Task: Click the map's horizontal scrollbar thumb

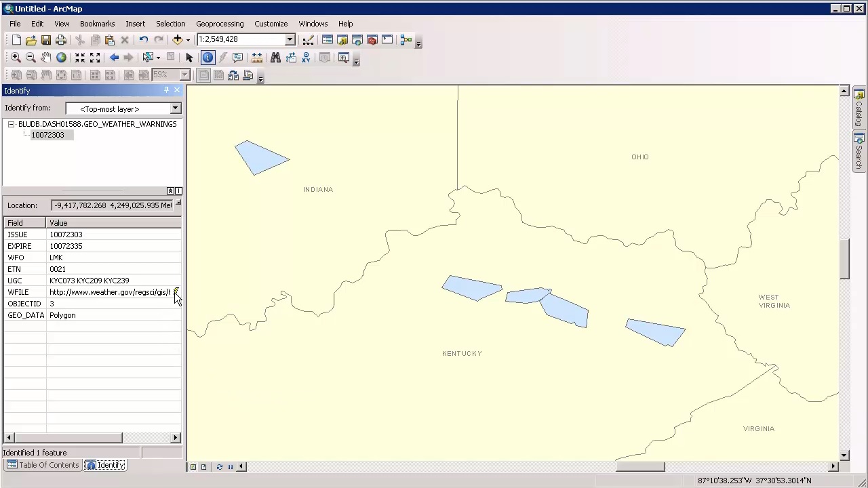Action: click(x=640, y=466)
